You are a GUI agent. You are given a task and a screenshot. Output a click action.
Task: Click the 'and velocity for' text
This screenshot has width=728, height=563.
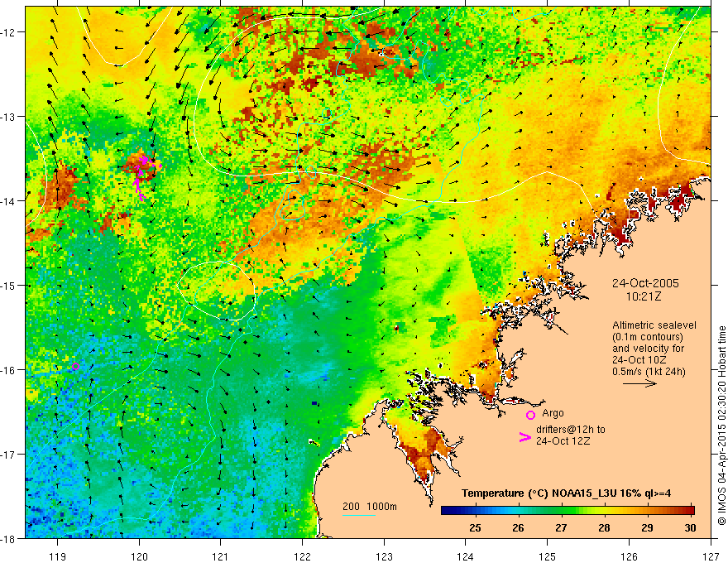click(x=648, y=349)
